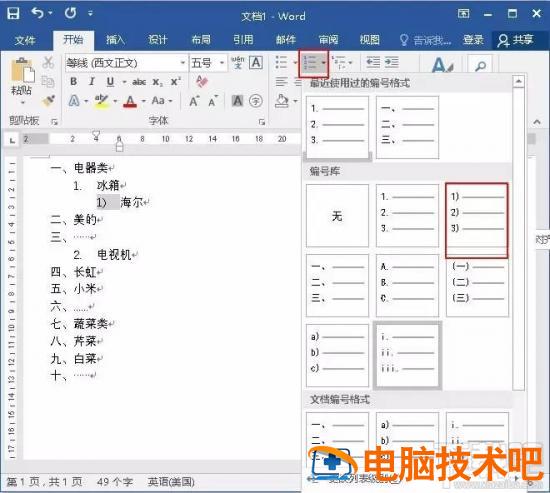The image size is (550, 493).
Task: Click the multilevel list icon
Action: pos(340,62)
